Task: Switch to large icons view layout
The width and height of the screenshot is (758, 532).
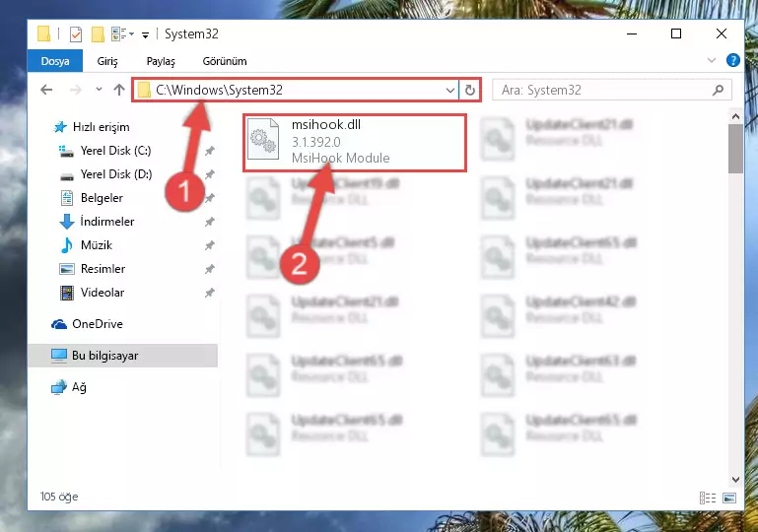Action: click(x=729, y=498)
